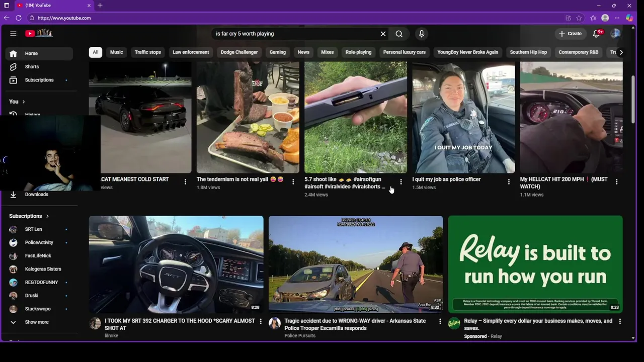Show more filter chips with right arrow
The width and height of the screenshot is (644, 362).
pyautogui.click(x=621, y=52)
